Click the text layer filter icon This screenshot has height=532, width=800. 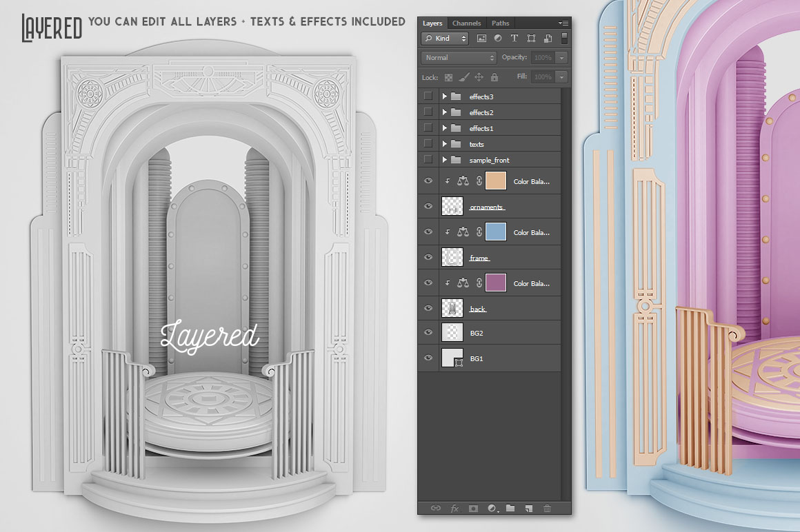[x=514, y=39]
